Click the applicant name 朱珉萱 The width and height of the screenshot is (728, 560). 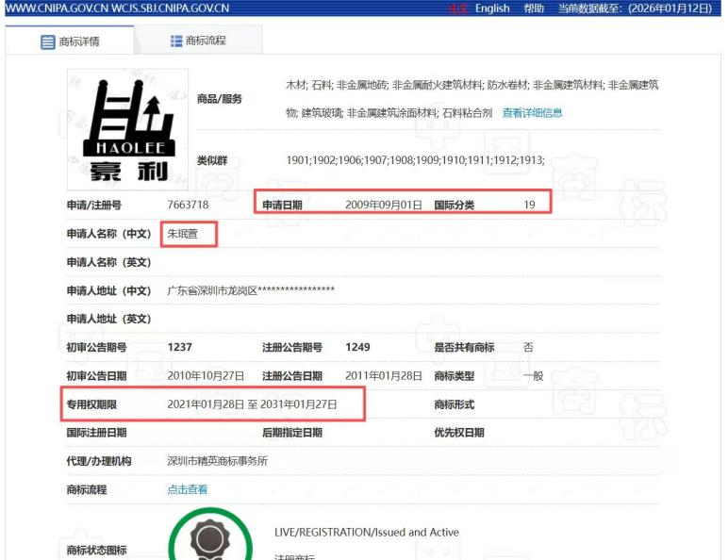click(x=184, y=233)
